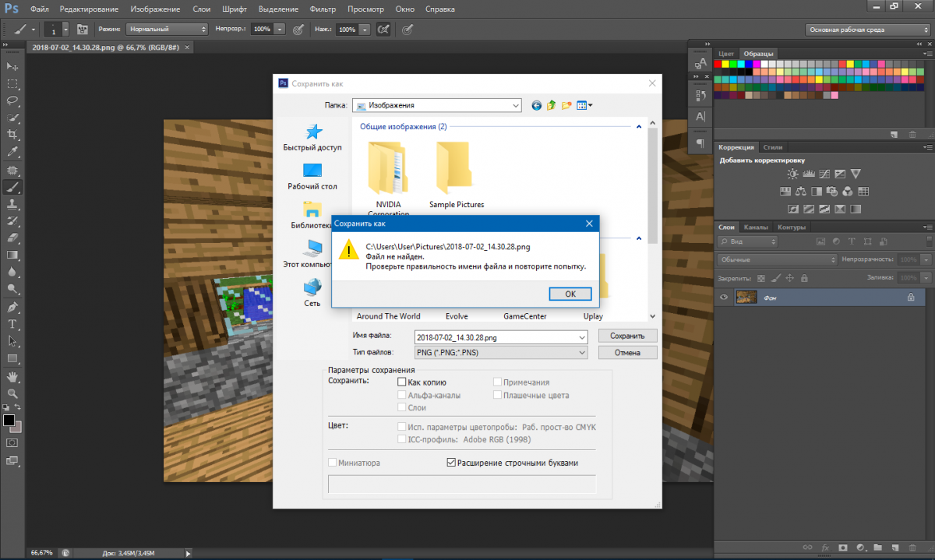Click the 'Отмена' button

click(x=627, y=353)
